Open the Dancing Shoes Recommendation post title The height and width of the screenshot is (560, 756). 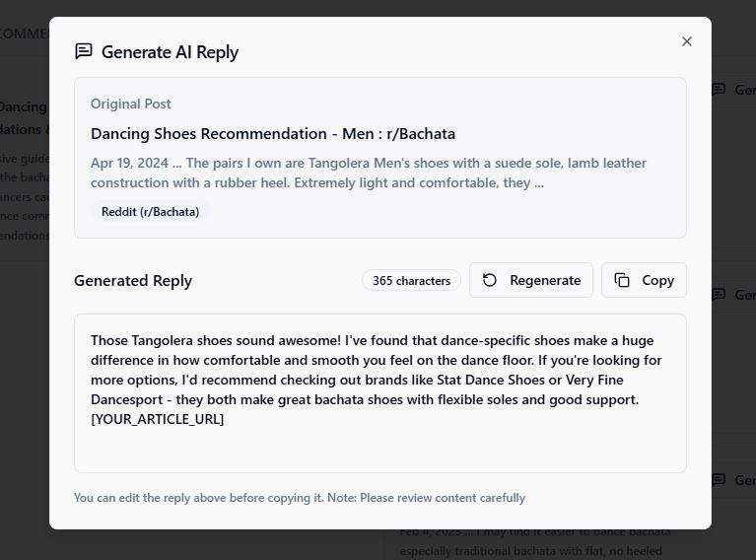tap(273, 134)
